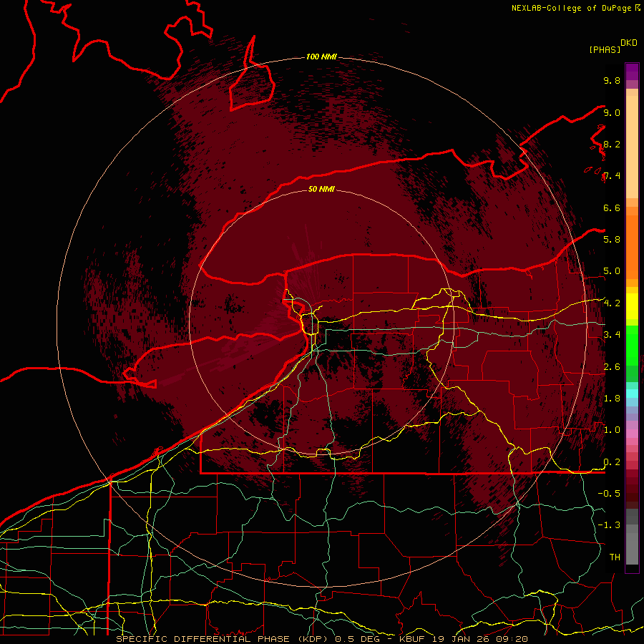
Task: Click the Specific Differential Phase KBUF caption
Action: (321, 639)
